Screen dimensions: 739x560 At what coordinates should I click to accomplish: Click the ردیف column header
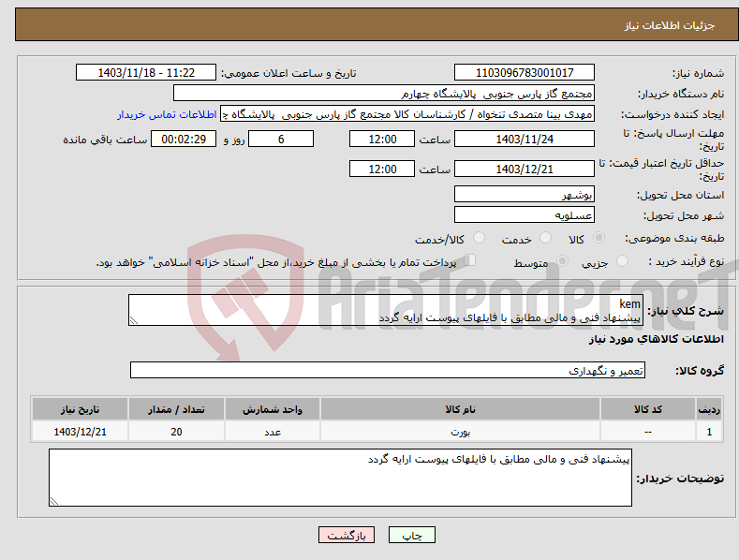pos(709,409)
